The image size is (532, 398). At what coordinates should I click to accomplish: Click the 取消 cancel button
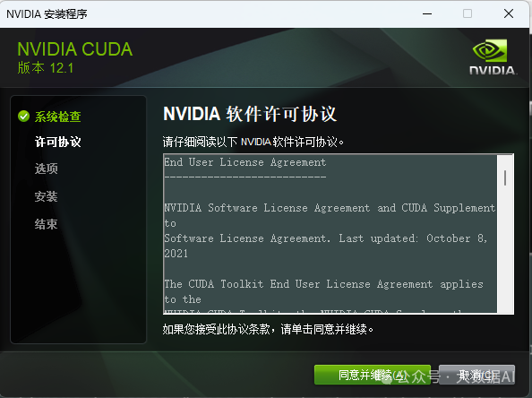coord(476,375)
